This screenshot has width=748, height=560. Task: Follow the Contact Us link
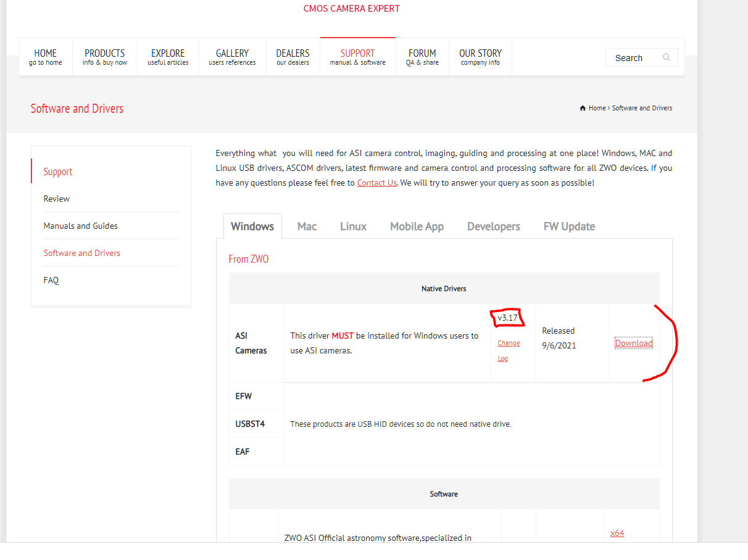[376, 183]
